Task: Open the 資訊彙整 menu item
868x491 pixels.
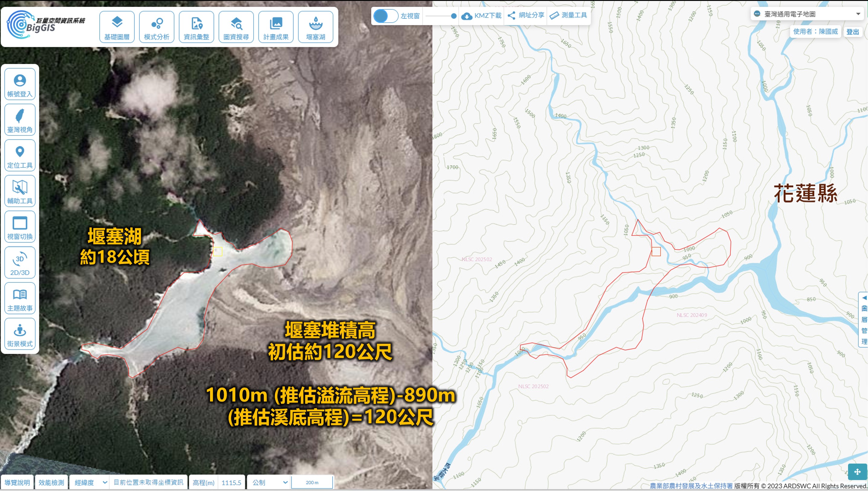Action: [x=196, y=27]
